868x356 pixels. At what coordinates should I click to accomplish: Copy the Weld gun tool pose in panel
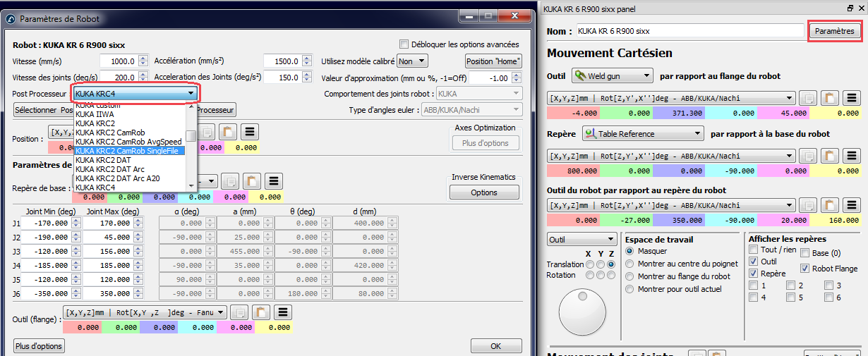809,98
